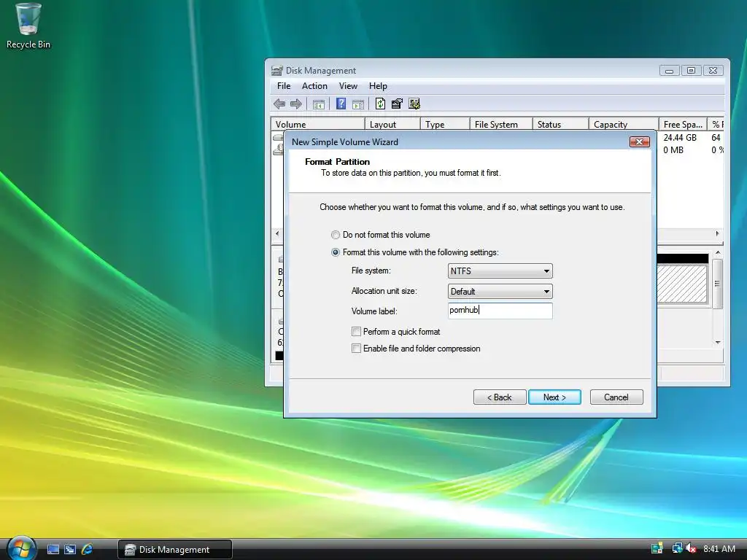Click the File System column header
Image resolution: width=747 pixels, height=560 pixels.
click(501, 124)
